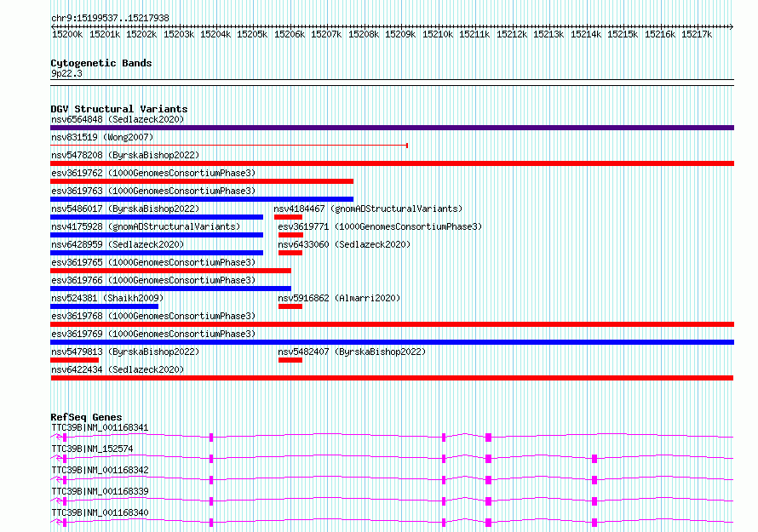Click the 15210k ruler tick label
This screenshot has height=532, width=758.
tap(438, 34)
